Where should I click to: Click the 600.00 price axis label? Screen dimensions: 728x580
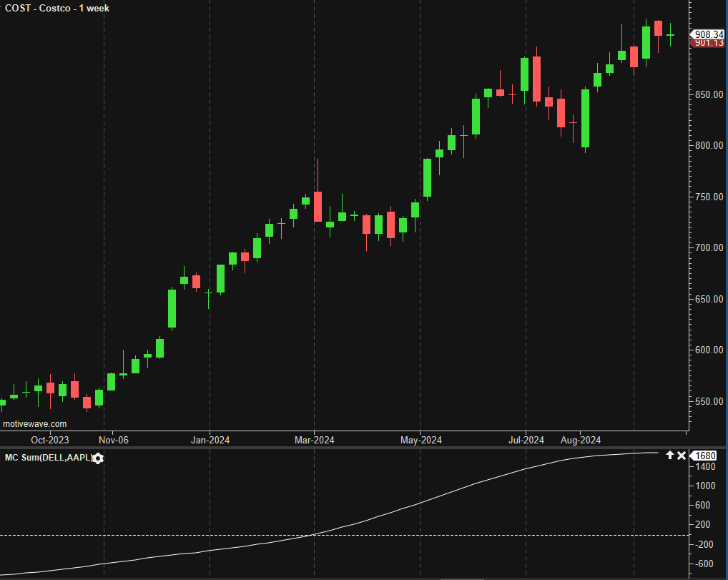pyautogui.click(x=709, y=350)
